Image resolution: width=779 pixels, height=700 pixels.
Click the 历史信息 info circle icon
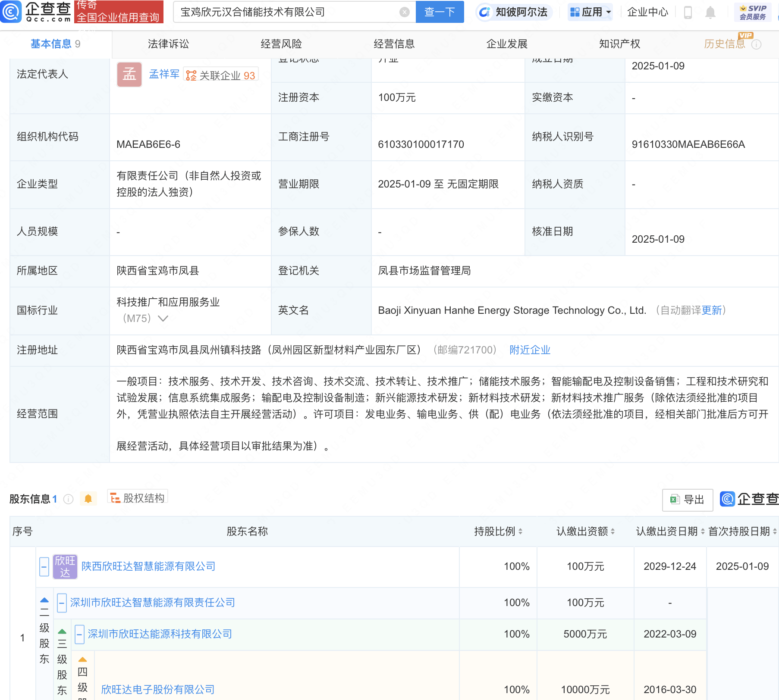pos(756,44)
